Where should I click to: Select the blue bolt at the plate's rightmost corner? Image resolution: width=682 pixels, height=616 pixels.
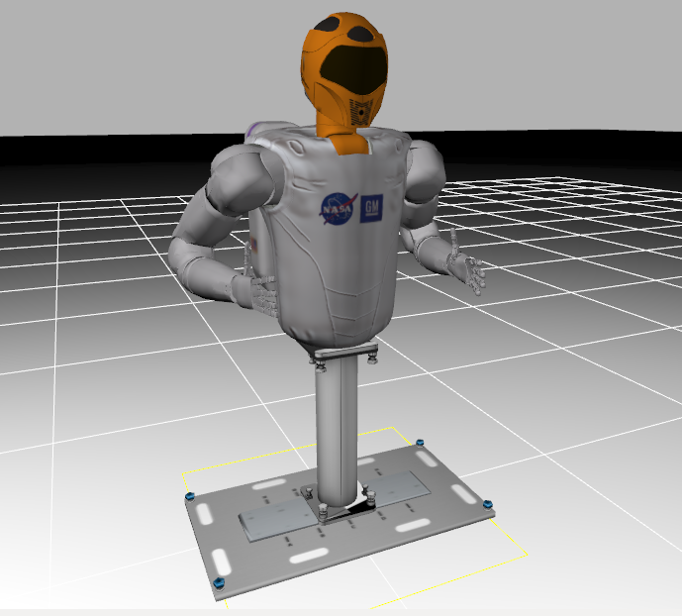(486, 506)
